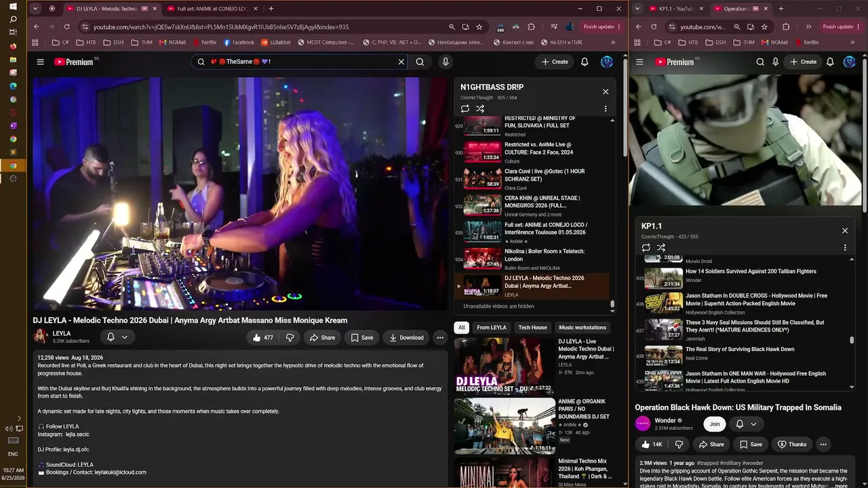Viewport: 868px width, 488px height.
Task: Toggle loop on N1GHTBASS DR!P playlist
Action: (x=465, y=108)
